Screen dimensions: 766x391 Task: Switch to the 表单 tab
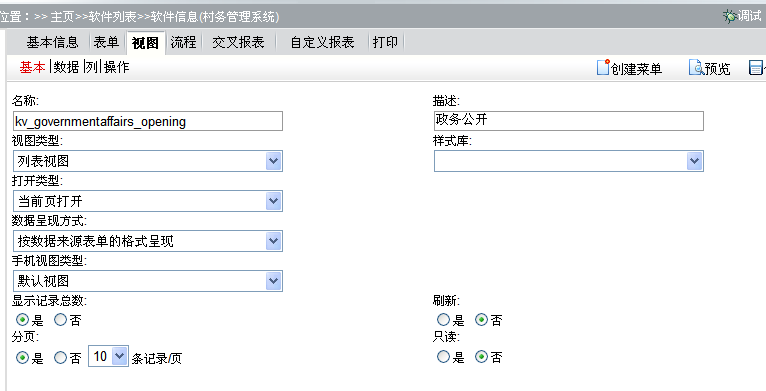click(x=106, y=43)
